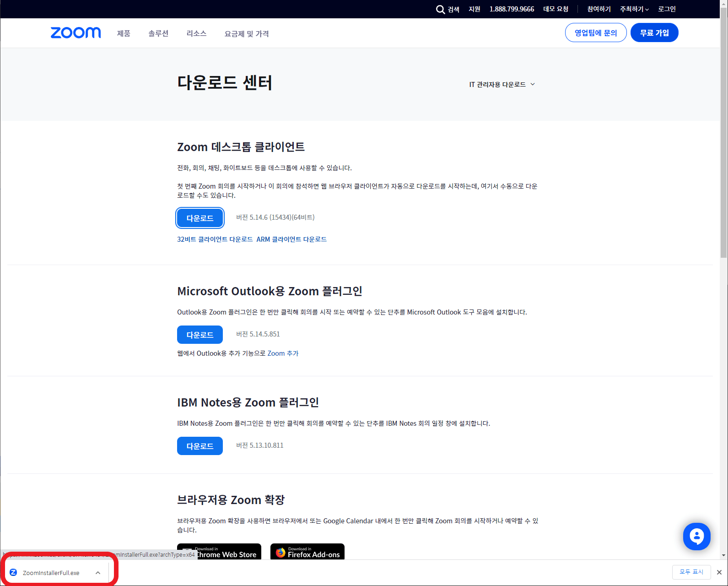The image size is (728, 586).
Task: Click Zoom 데스크톱 클라이언트 heading
Action: pos(241,147)
